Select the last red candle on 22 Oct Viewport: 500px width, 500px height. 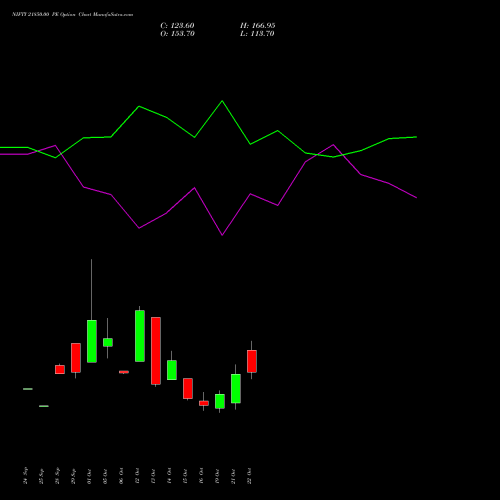252,361
